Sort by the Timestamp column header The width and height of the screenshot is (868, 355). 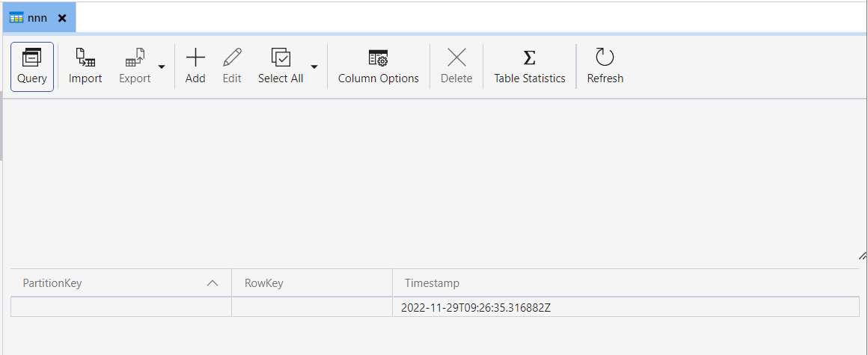626,283
